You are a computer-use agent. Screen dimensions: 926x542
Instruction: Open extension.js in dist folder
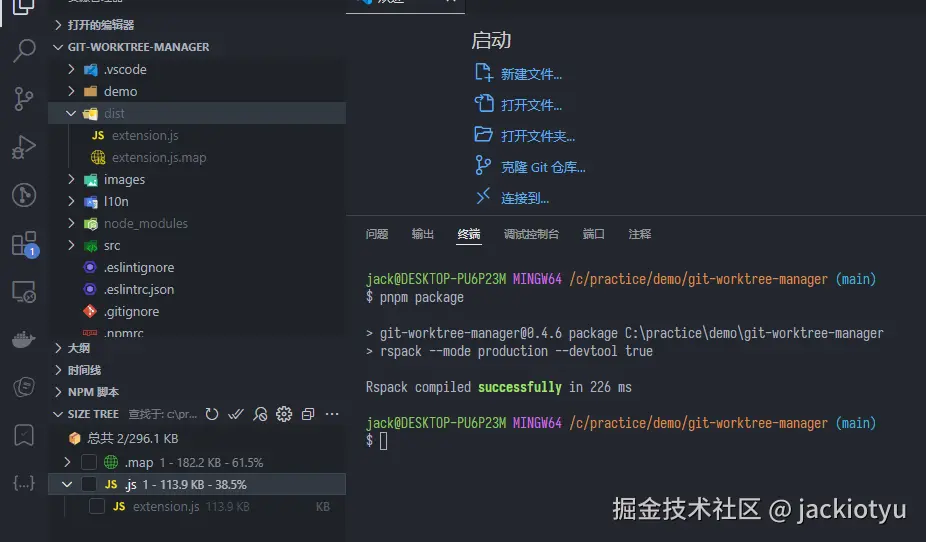coord(145,135)
